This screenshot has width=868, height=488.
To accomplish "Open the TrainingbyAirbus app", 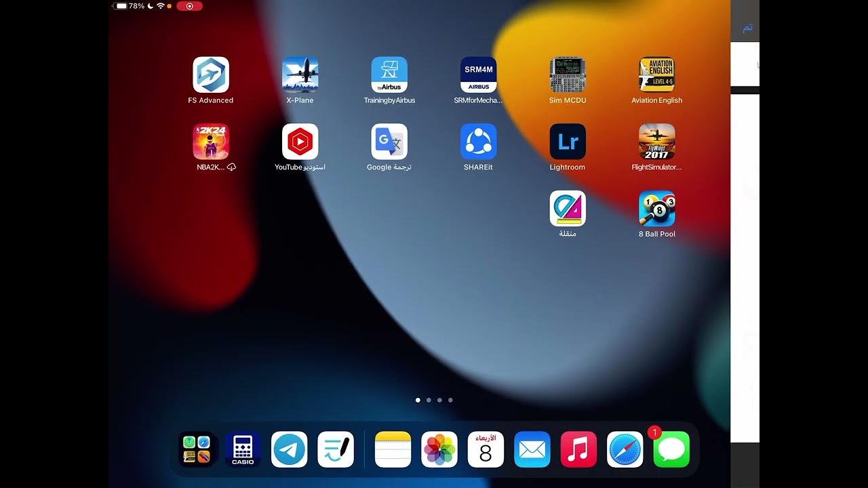I will pyautogui.click(x=389, y=75).
